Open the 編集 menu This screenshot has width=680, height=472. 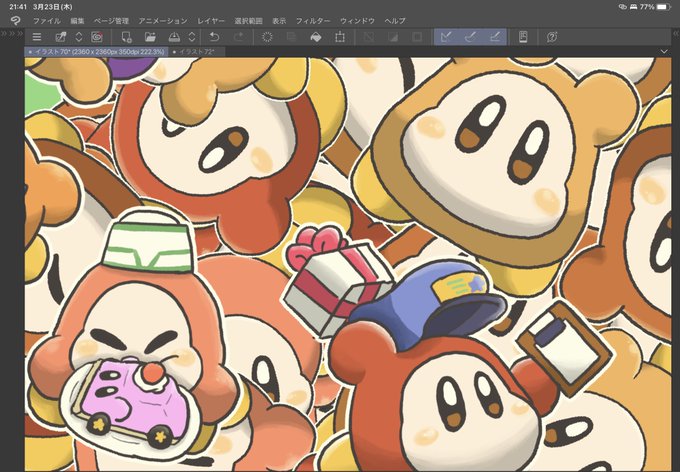pyautogui.click(x=77, y=20)
